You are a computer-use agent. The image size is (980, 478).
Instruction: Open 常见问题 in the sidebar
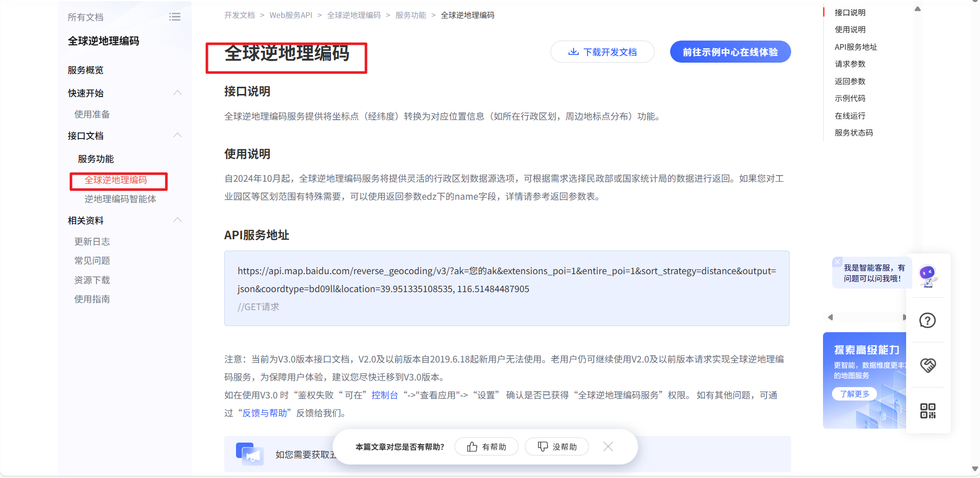pos(92,261)
